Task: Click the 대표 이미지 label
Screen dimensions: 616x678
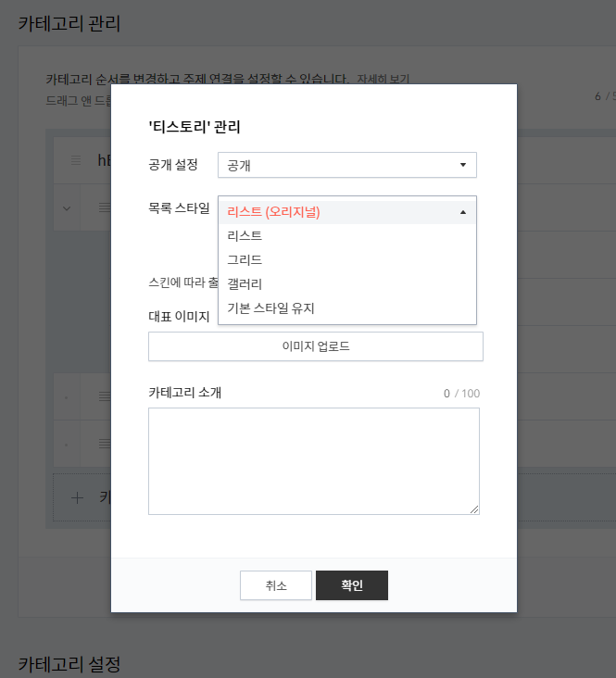Action: (x=179, y=317)
